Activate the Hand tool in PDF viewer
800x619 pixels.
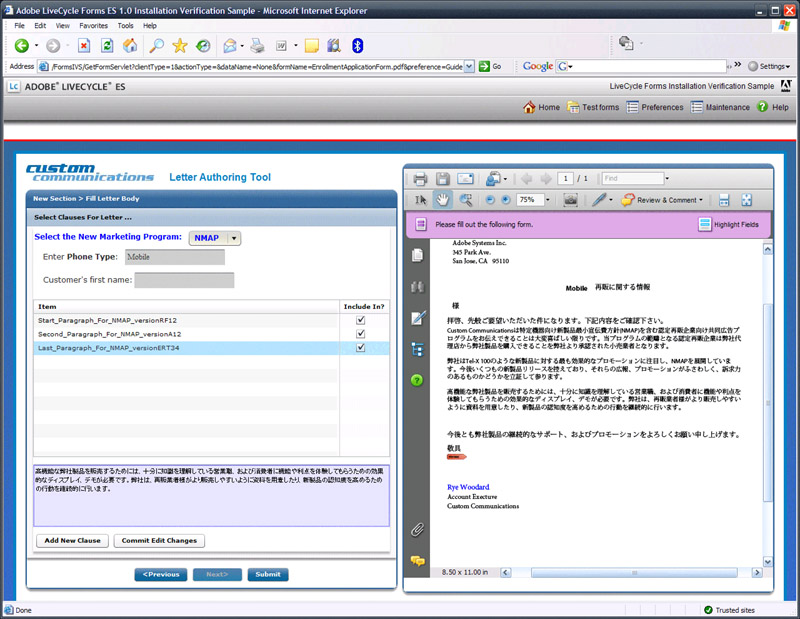[x=442, y=200]
